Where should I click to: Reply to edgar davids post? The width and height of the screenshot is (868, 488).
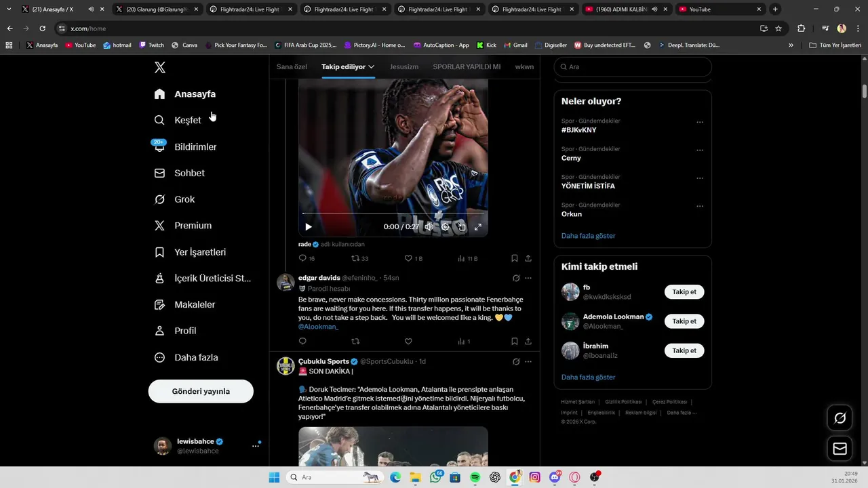302,342
